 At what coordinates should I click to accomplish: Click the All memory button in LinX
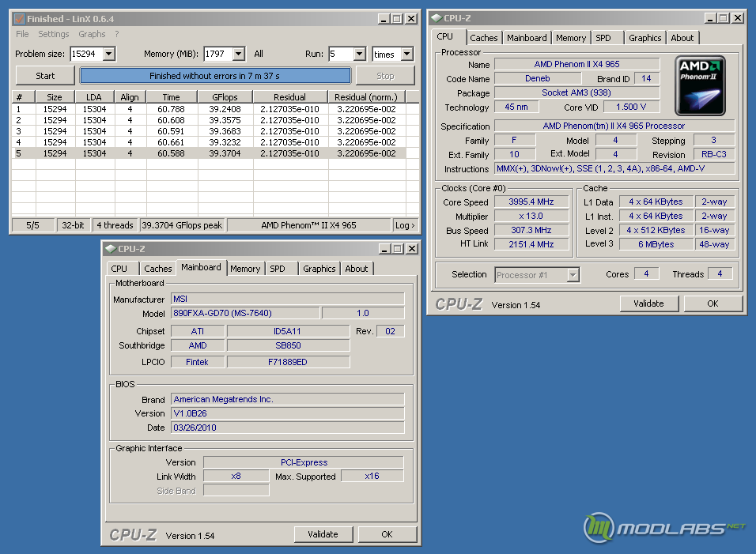pyautogui.click(x=259, y=54)
